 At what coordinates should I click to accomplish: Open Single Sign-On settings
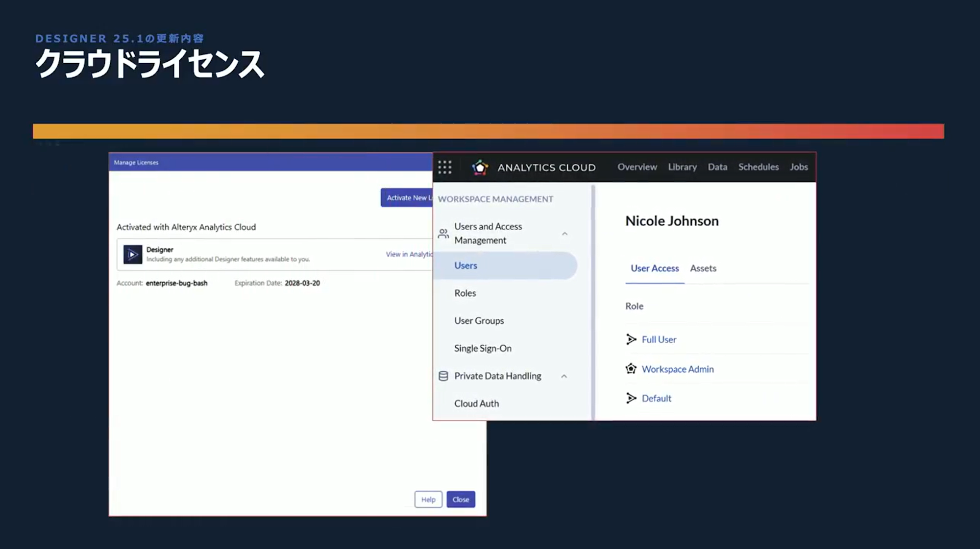click(x=483, y=348)
